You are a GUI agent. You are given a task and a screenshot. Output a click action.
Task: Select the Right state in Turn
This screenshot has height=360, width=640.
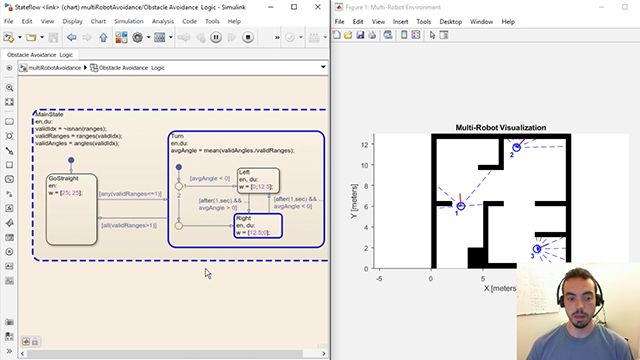click(x=258, y=226)
